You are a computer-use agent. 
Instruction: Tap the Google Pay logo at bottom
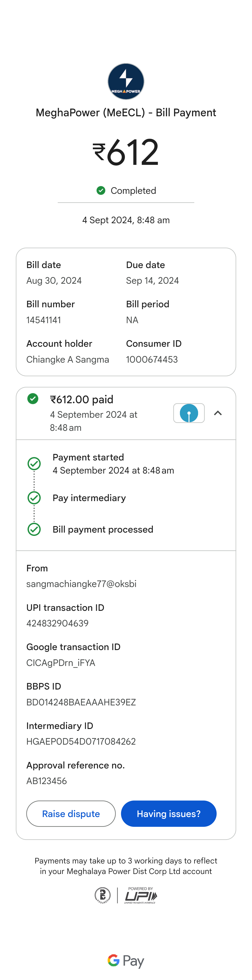(x=126, y=961)
